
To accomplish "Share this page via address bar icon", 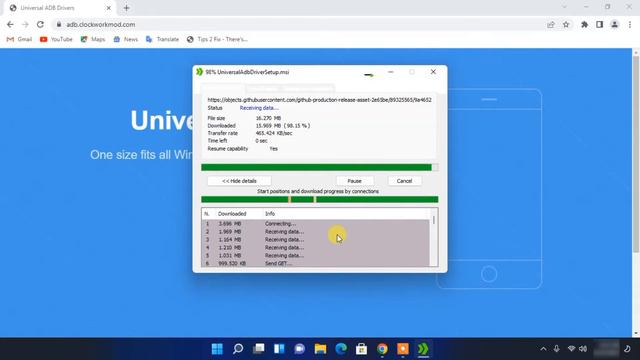I will (x=551, y=24).
